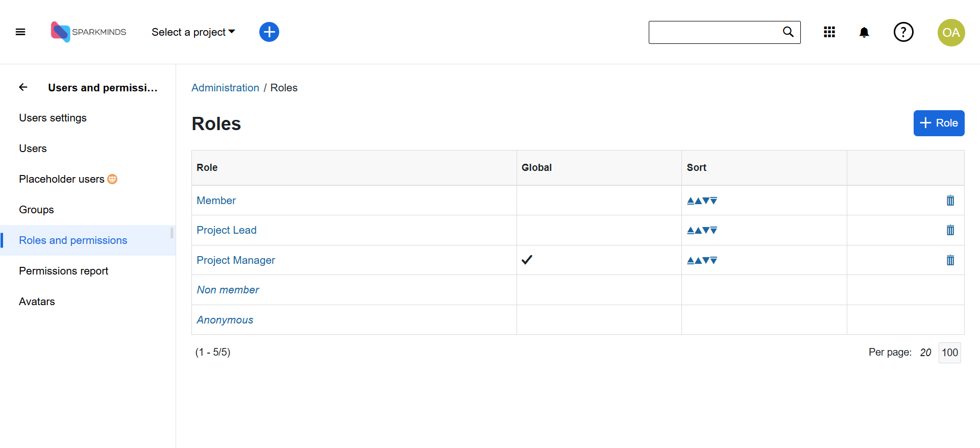Open the modules grid menu
The width and height of the screenshot is (980, 448).
coord(829,32)
